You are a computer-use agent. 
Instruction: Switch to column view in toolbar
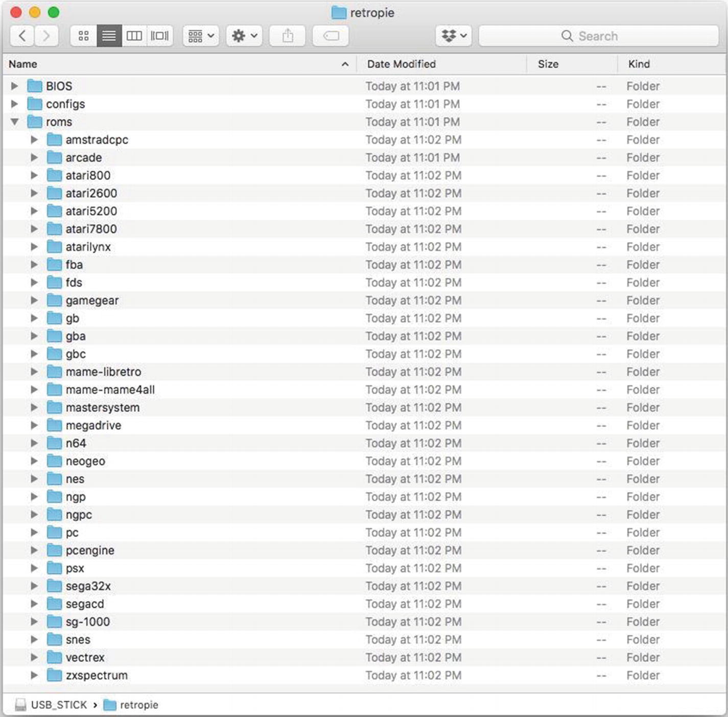(x=134, y=36)
